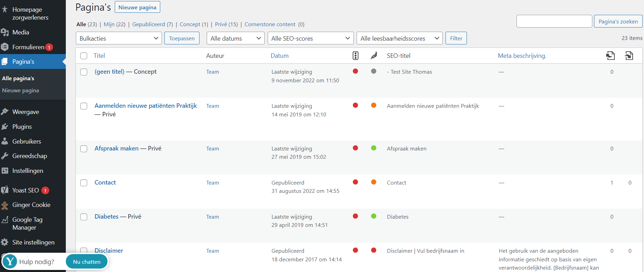Open the Media library icon in sidebar

(5, 32)
